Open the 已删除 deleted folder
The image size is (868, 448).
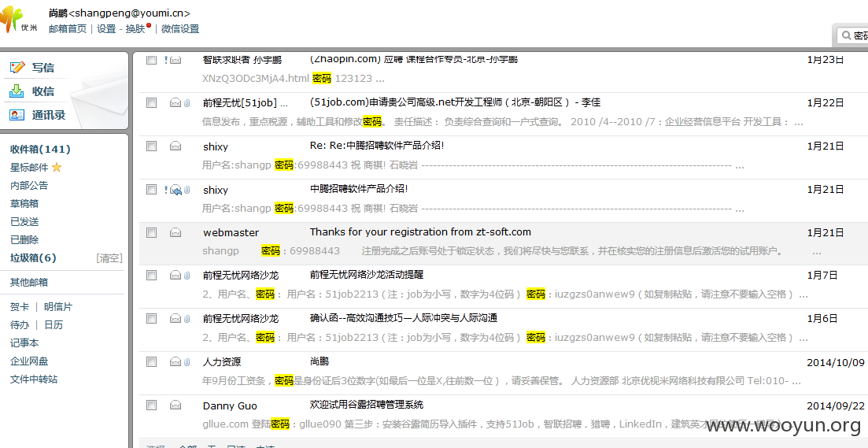point(24,240)
